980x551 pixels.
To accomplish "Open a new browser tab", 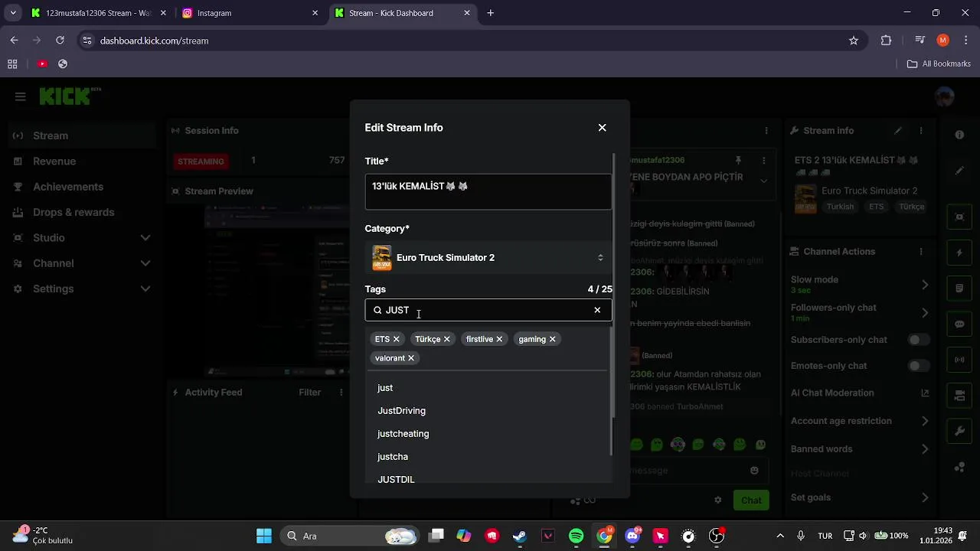I will 491,13.
